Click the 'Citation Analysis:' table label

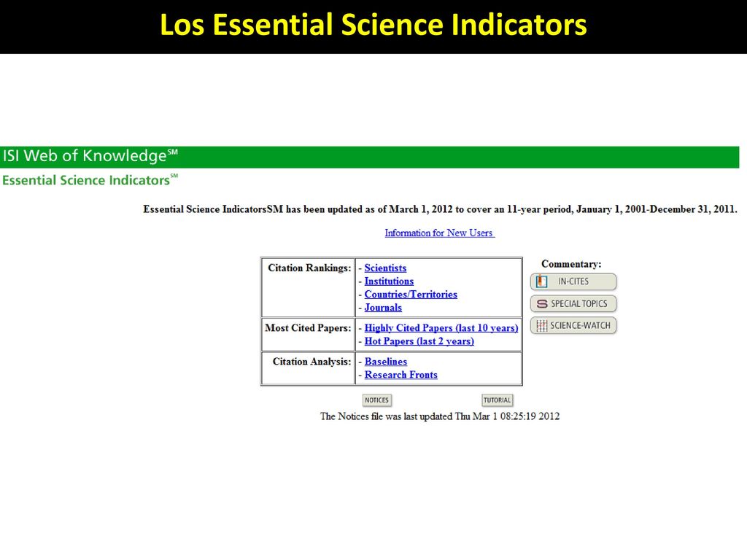[311, 362]
